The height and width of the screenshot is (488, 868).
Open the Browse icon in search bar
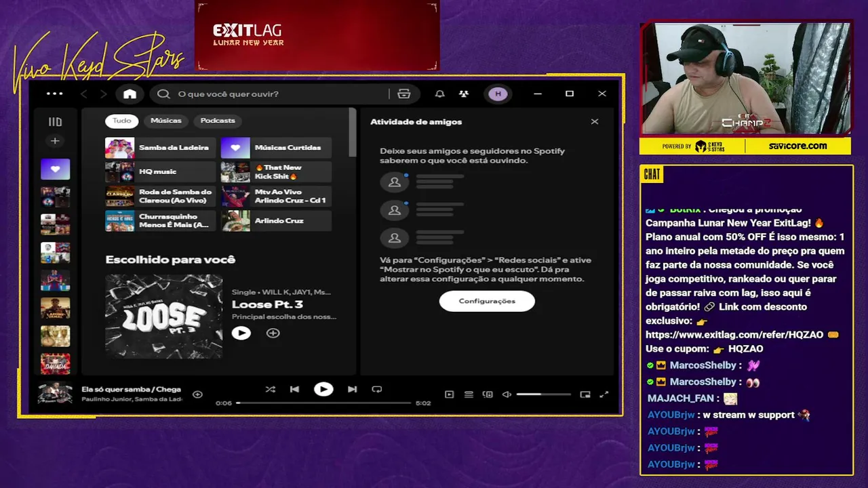coord(404,94)
